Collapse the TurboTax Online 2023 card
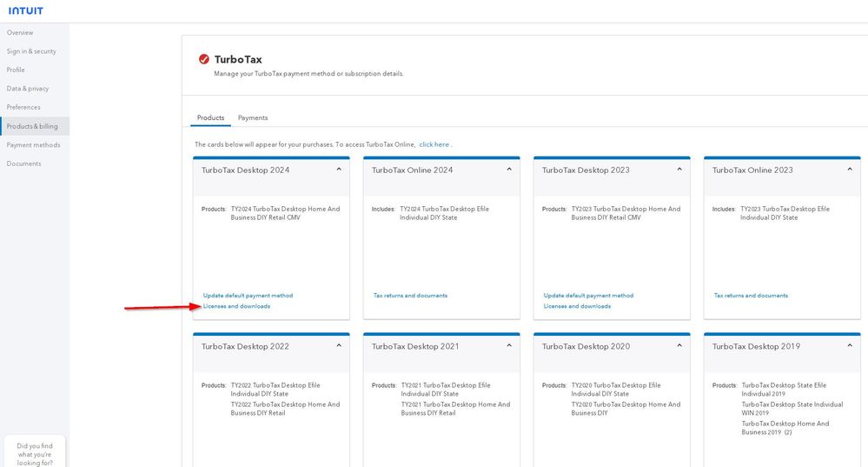This screenshot has width=868, height=467. 850,170
